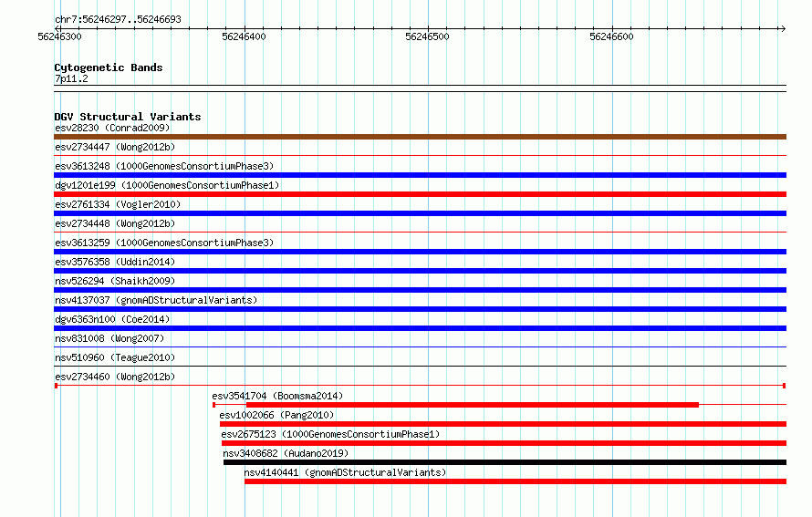
Task: Click the chr7:56246297..56246693 region label
Action: [118, 19]
